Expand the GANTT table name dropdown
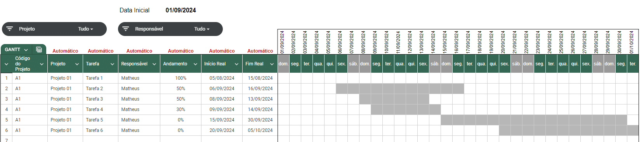This screenshot has height=142, width=644. (26, 50)
